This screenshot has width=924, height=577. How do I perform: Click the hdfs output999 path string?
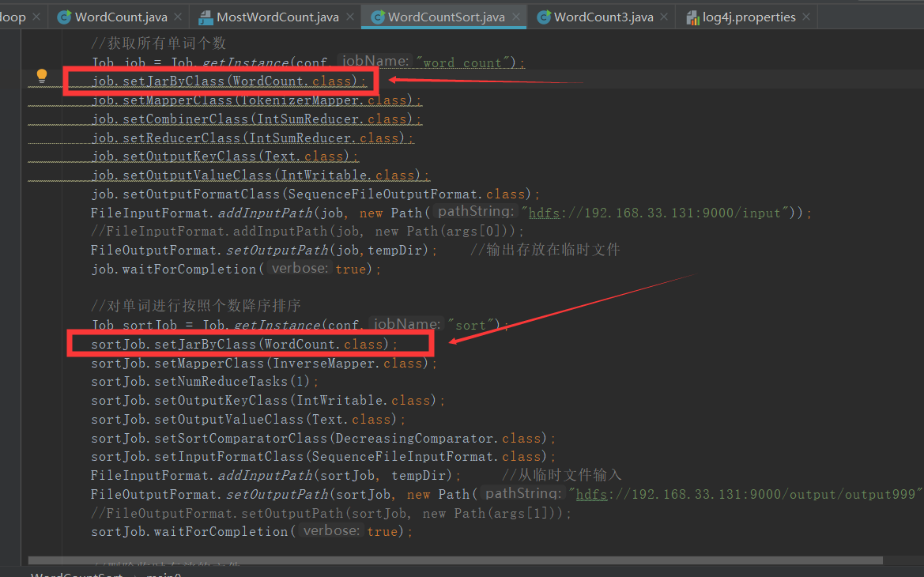[745, 494]
